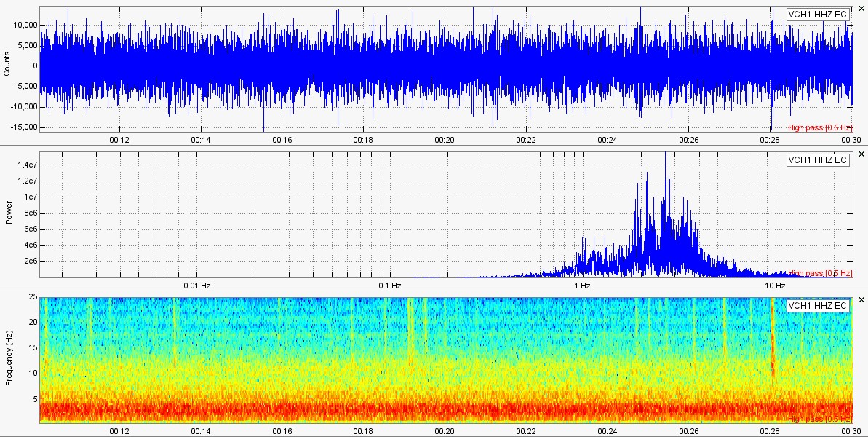Click the 00:16 time label under the waveform

tap(282, 140)
